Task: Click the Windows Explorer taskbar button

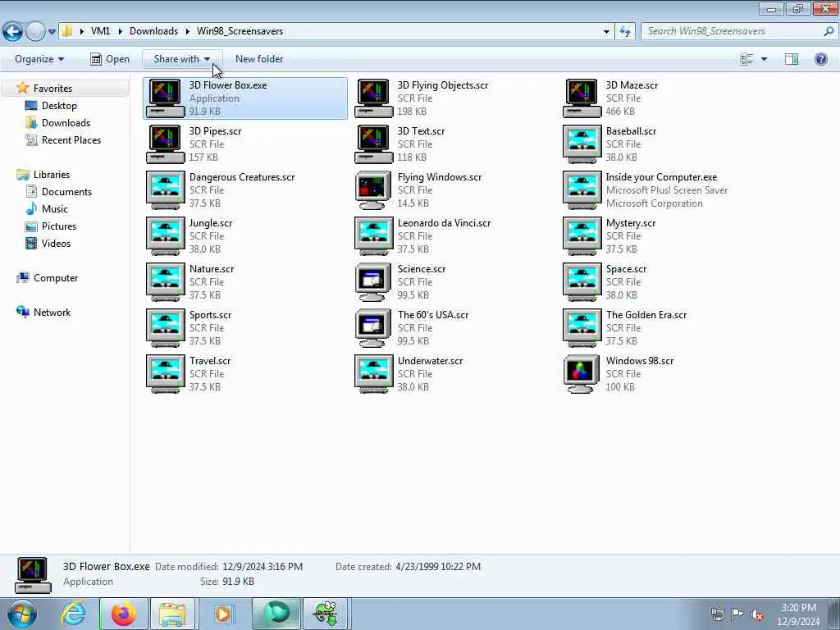Action: pyautogui.click(x=172, y=614)
